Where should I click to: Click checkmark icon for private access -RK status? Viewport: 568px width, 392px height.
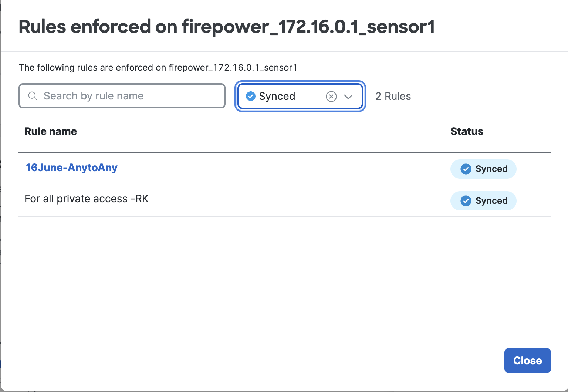[466, 201]
